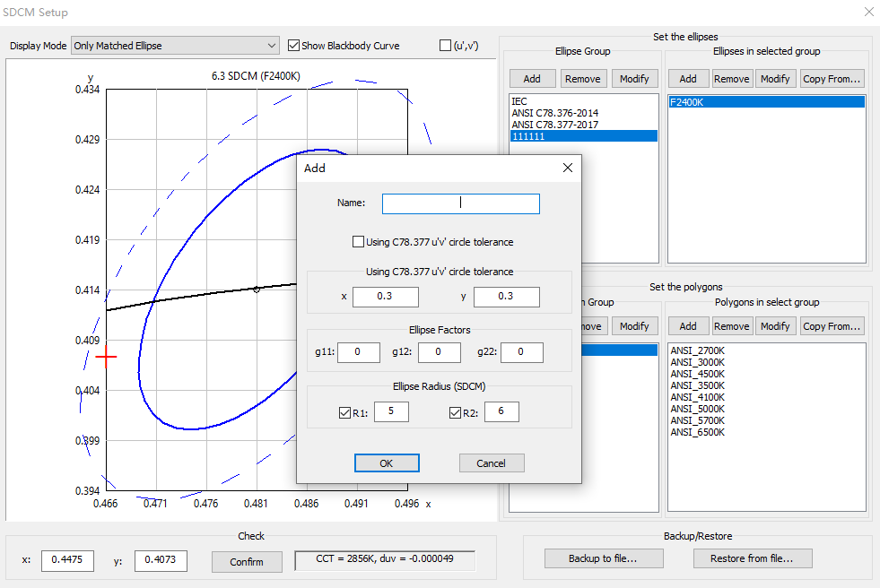Click Remove under Polygons in select group
This screenshot has width=880, height=588.
pyautogui.click(x=731, y=325)
